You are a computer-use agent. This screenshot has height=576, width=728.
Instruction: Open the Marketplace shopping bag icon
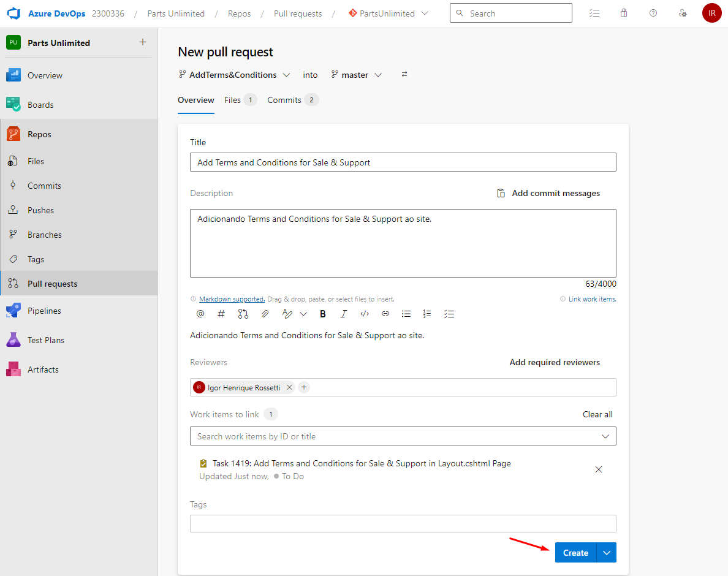tap(624, 13)
